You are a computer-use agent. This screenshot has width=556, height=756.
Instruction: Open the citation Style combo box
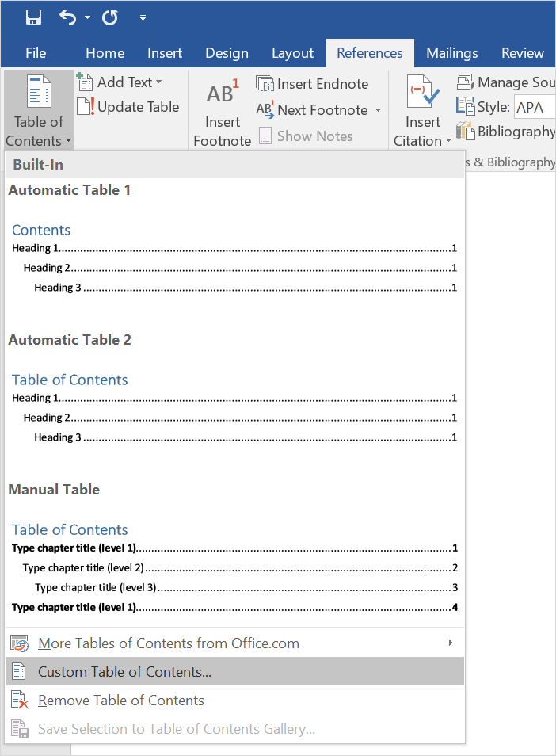(x=534, y=107)
